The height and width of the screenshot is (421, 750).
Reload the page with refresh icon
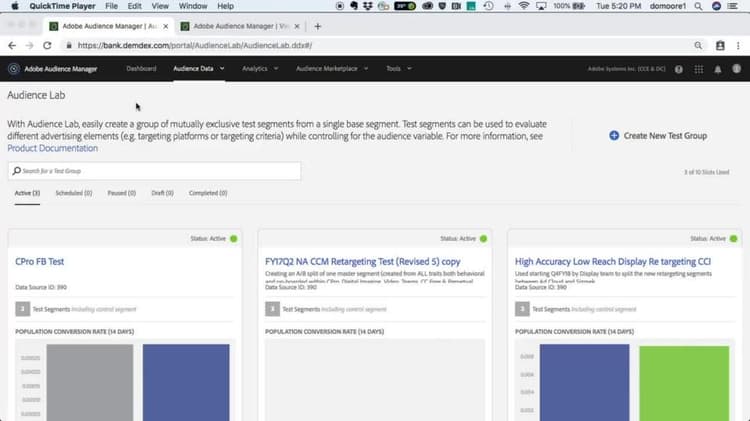point(47,45)
